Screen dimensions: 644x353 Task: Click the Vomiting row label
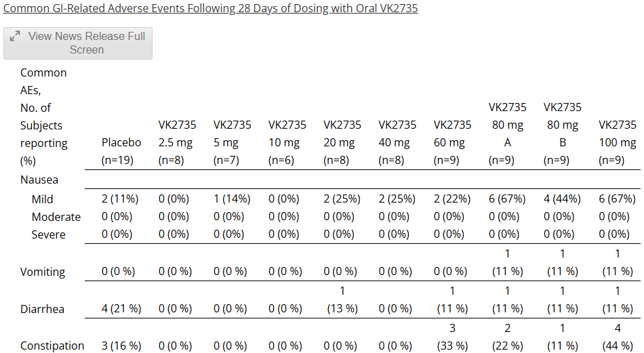coord(43,272)
